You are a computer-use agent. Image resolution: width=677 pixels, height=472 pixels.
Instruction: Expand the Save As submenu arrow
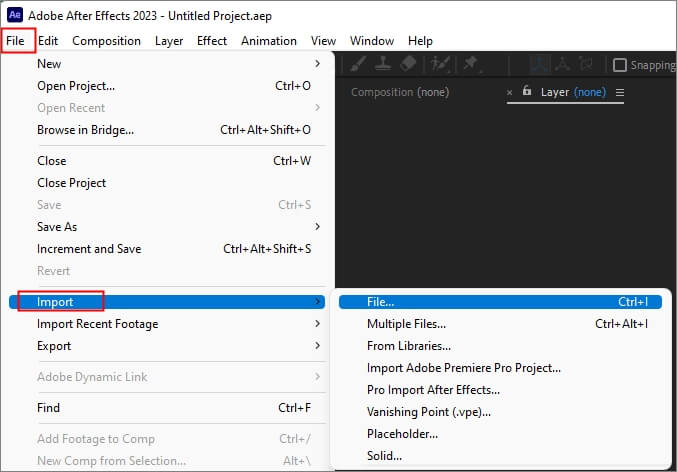[x=317, y=226]
